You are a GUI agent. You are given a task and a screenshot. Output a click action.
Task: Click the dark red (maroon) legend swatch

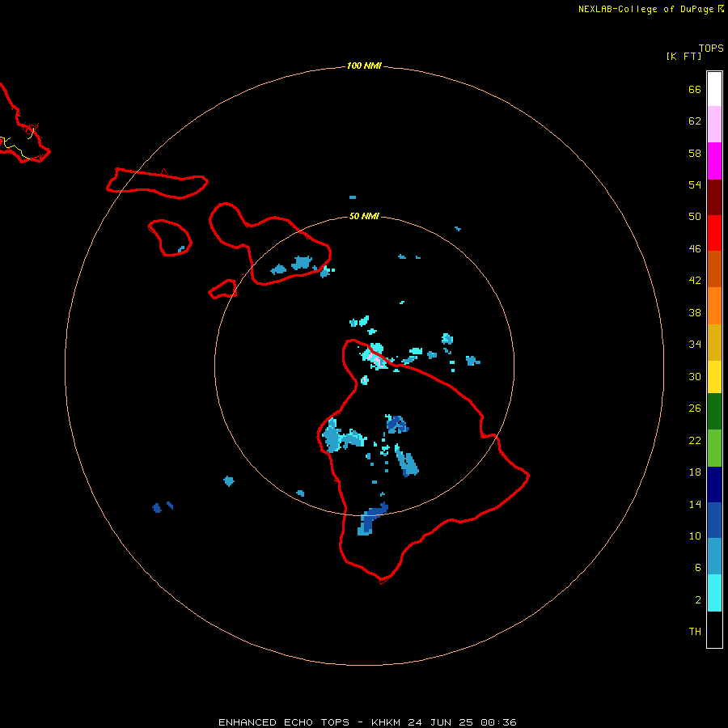coord(714,197)
